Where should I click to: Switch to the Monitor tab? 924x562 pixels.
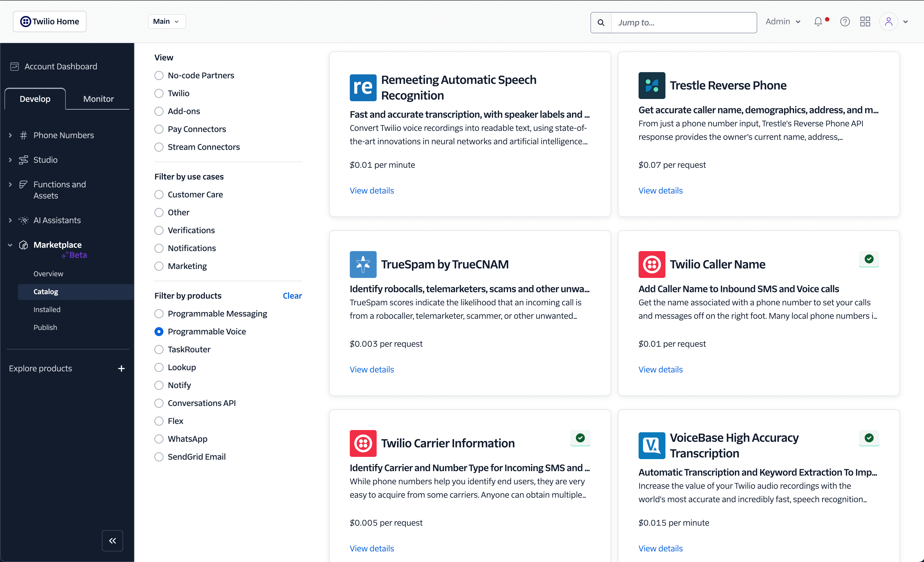click(98, 98)
